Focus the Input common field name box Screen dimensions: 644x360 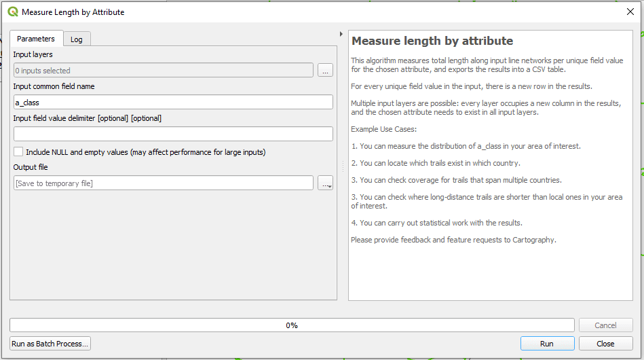click(x=173, y=103)
